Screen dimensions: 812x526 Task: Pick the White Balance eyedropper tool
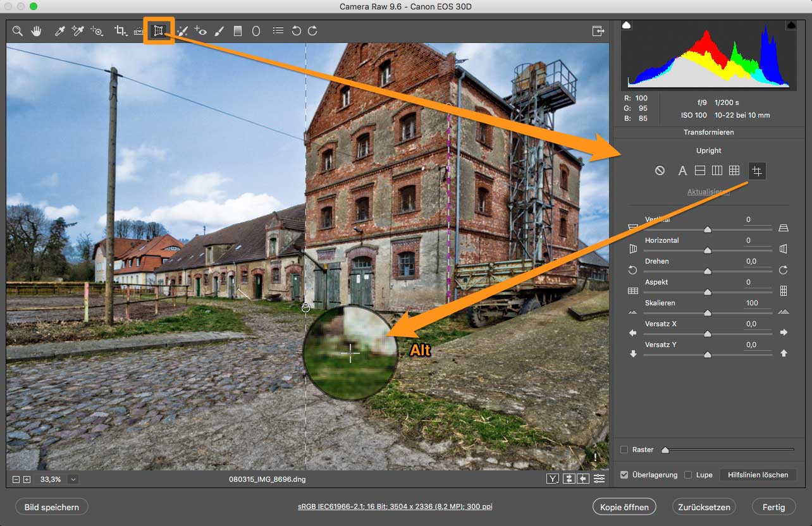60,30
